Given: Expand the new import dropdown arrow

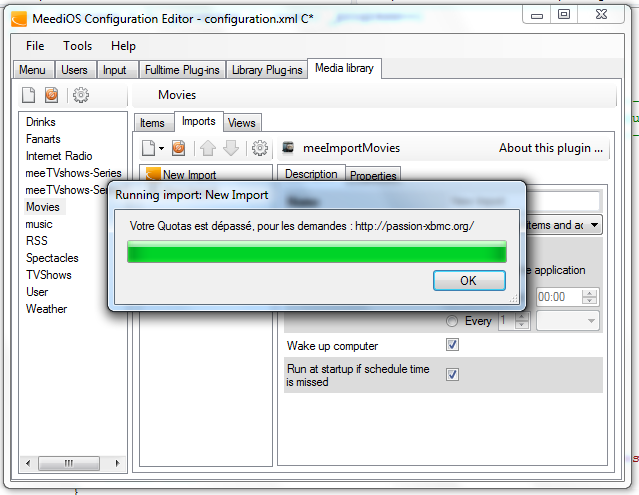Looking at the screenshot, I should pos(161,148).
